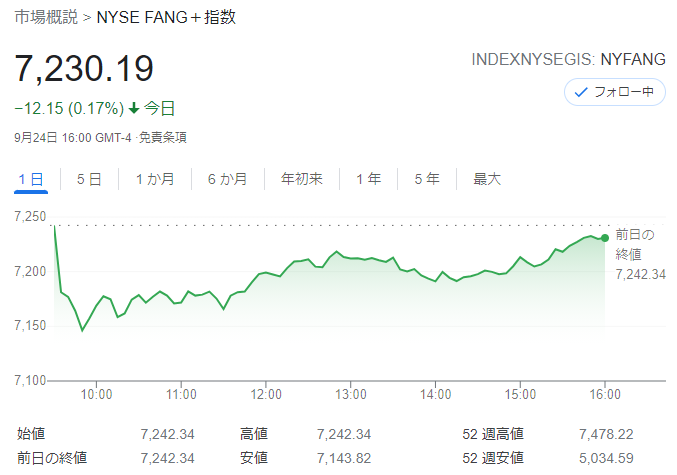The height and width of the screenshot is (475, 677).
Task: Switch to the 6か月 chart range tab
Action: [x=228, y=179]
